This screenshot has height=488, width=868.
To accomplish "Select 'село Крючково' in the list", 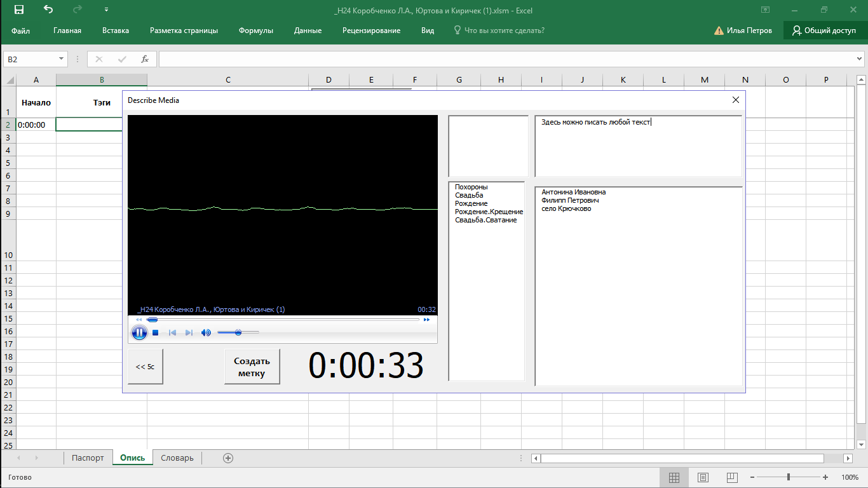I will (566, 208).
